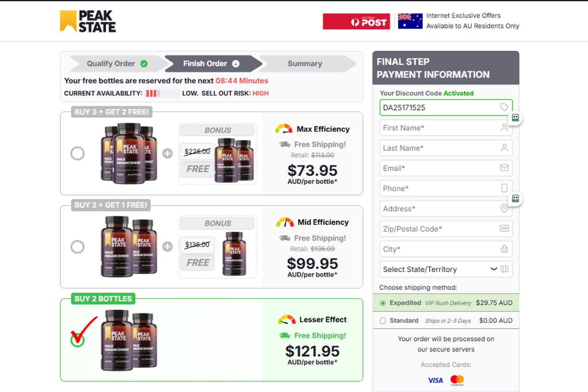Click the Zip/Postal Code input field
The image size is (588, 392).
click(x=446, y=229)
